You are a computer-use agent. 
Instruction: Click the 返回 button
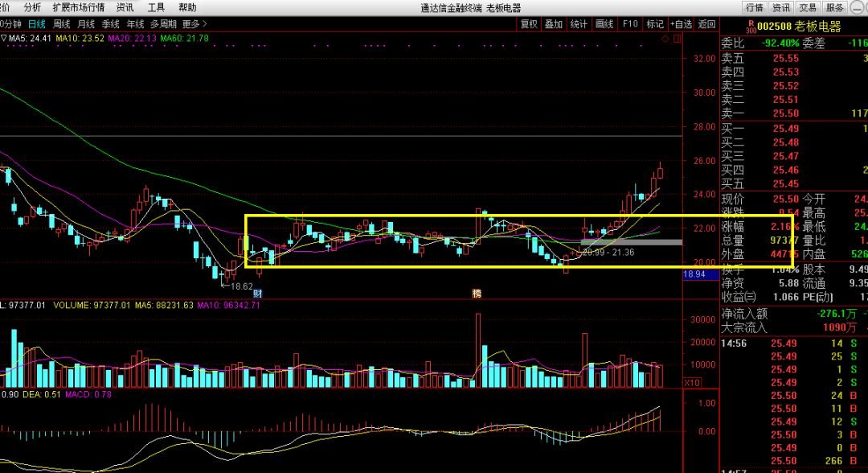(x=706, y=24)
